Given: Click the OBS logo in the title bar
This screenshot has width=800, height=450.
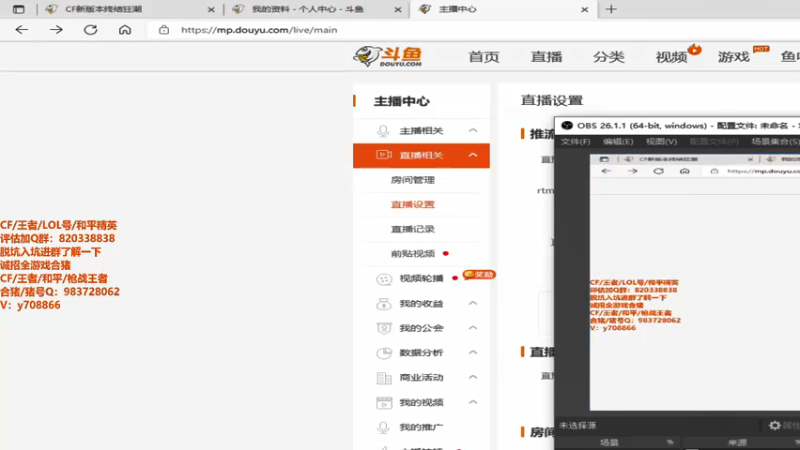Looking at the screenshot, I should (567, 126).
